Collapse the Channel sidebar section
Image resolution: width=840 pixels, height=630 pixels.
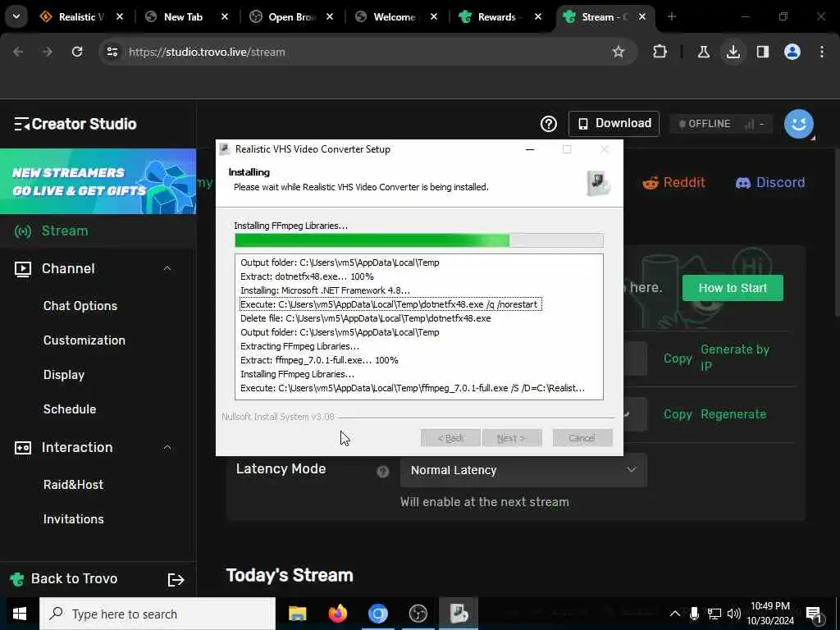pos(167,268)
